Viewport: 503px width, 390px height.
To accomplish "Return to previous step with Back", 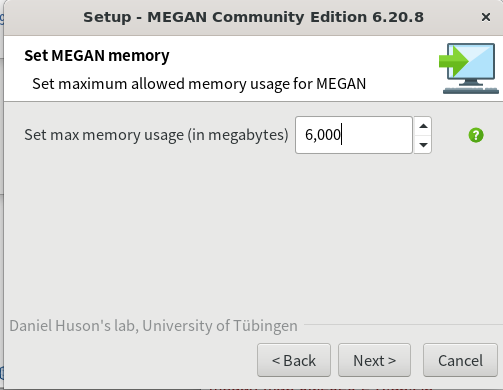I will (294, 360).
